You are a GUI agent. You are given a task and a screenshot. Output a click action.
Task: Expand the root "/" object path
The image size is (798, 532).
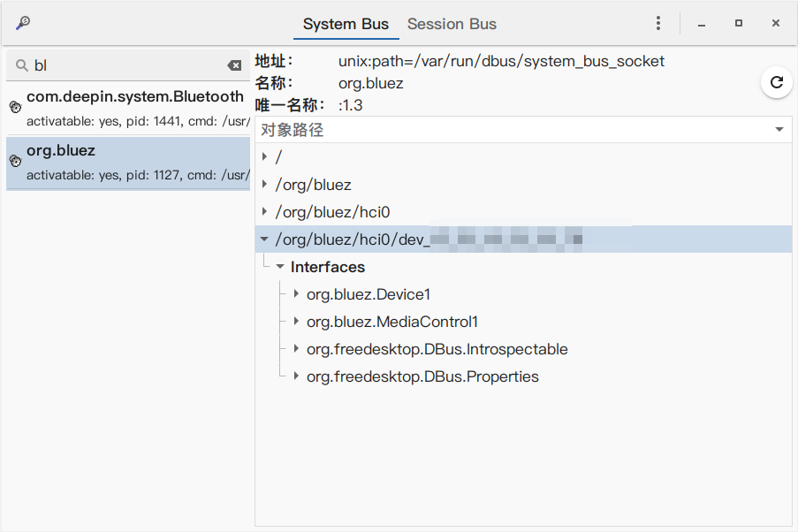coord(265,157)
